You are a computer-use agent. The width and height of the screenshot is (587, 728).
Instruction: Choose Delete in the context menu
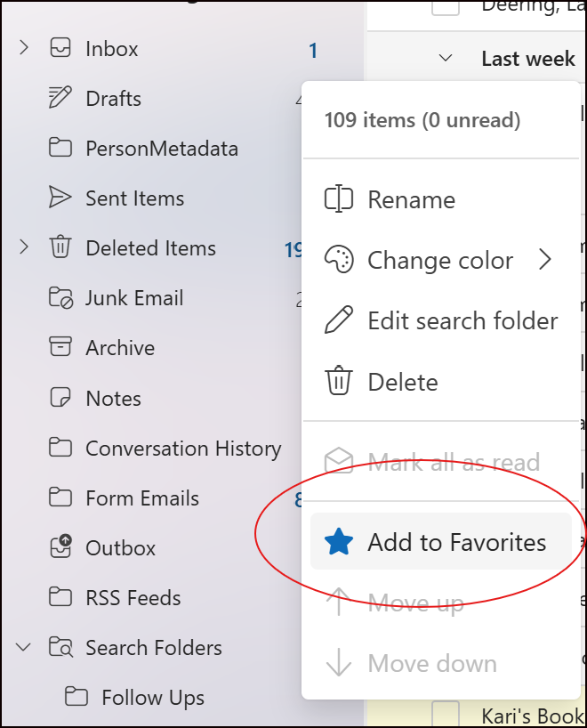[402, 383]
